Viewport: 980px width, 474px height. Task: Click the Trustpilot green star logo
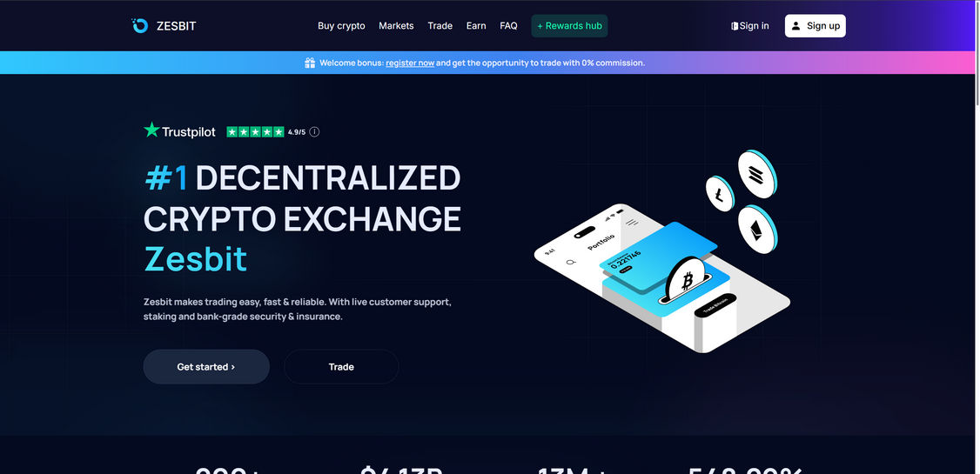point(152,130)
